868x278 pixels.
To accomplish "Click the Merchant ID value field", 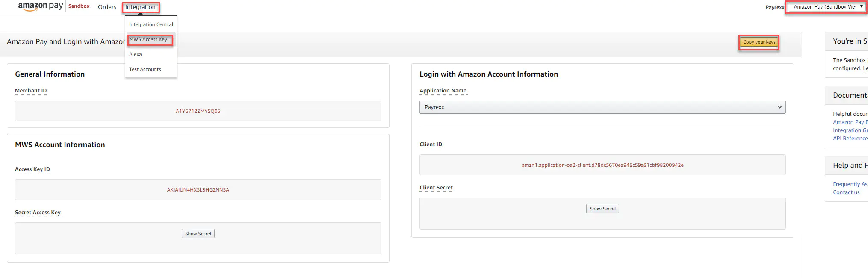I will tap(198, 111).
